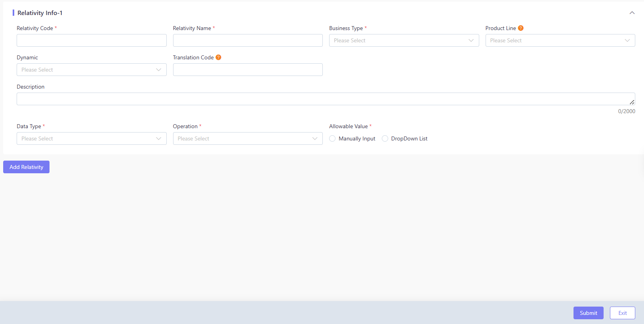Focus the Relativity Code input field
The image size is (644, 324).
[91, 40]
